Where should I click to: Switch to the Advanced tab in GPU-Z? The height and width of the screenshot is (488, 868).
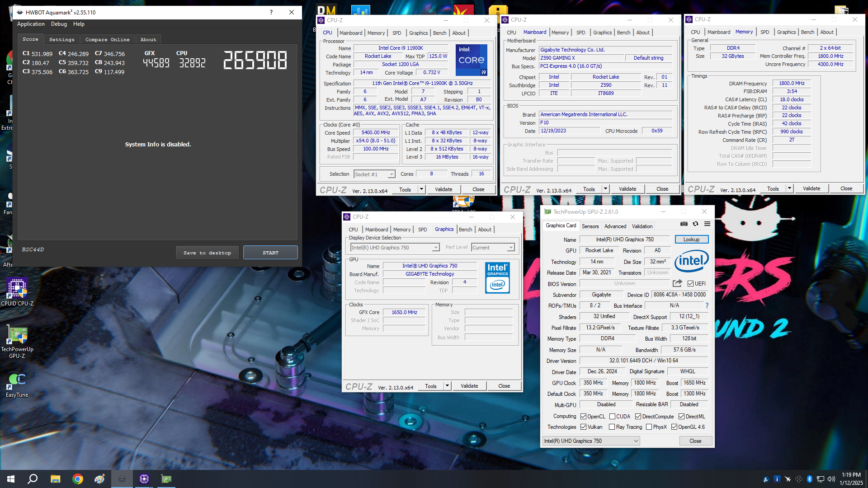(x=615, y=226)
